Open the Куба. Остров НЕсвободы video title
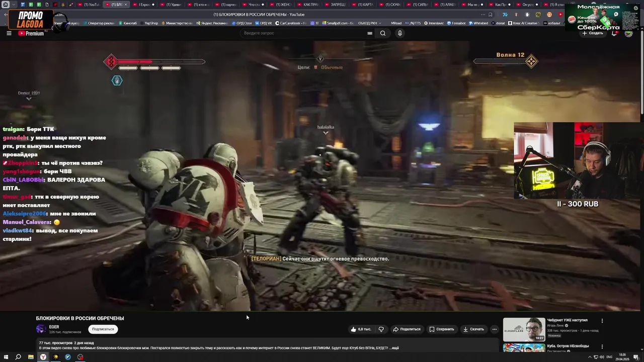Viewport: 644px width, 362px height. point(568,346)
